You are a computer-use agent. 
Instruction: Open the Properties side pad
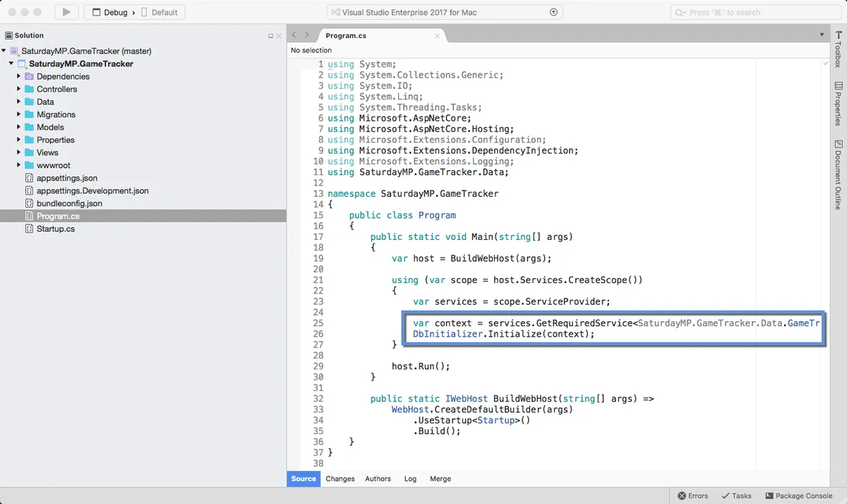[x=839, y=104]
